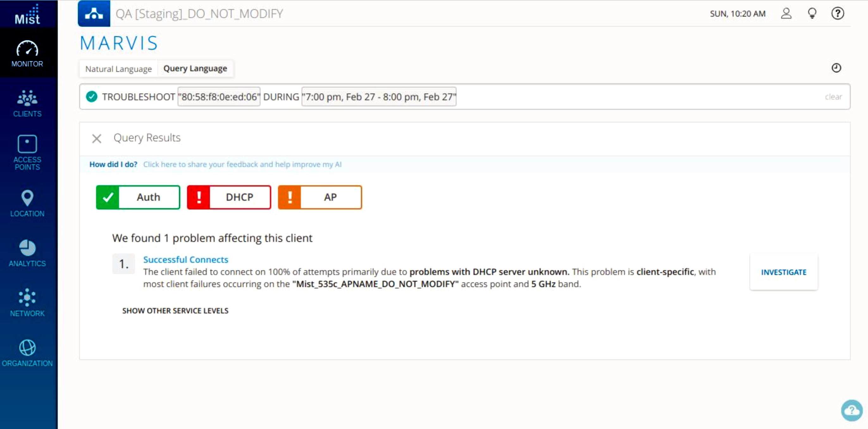Click the SUN, 10:20 AM timestamp
The width and height of the screenshot is (868, 429).
738,14
